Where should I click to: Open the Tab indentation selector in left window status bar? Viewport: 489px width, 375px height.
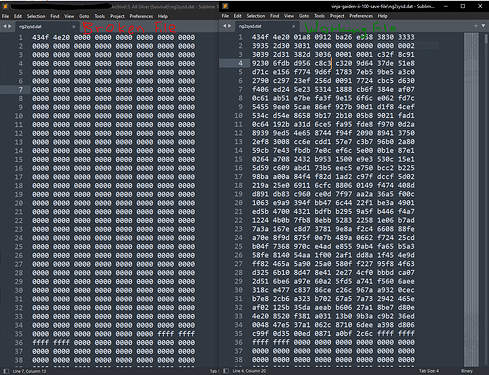214,371
